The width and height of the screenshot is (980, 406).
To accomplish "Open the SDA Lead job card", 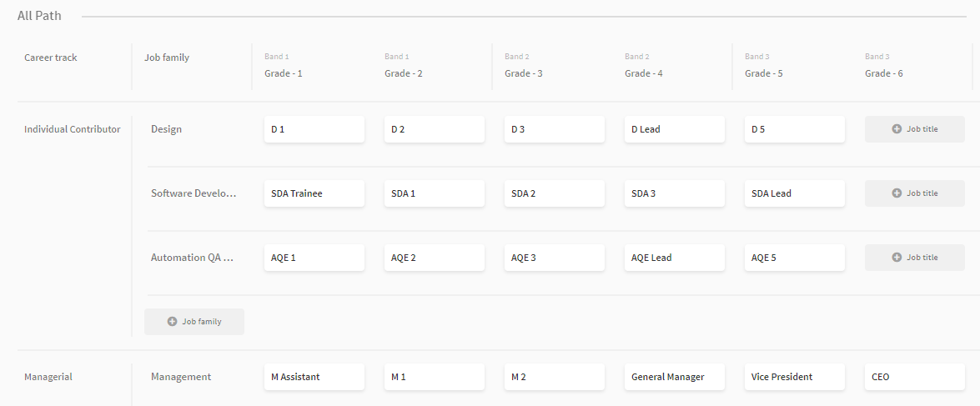I will click(x=795, y=193).
